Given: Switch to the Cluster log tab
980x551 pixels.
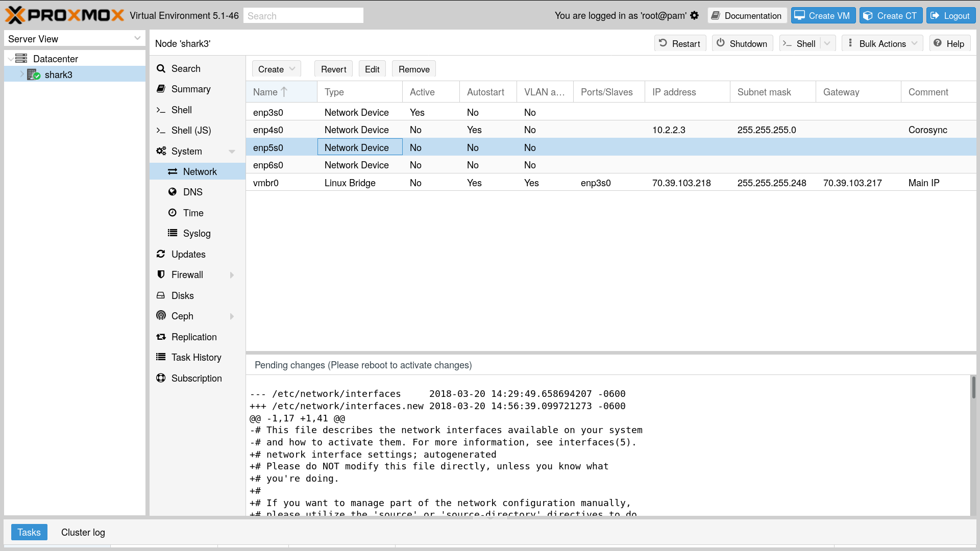Looking at the screenshot, I should click(83, 532).
